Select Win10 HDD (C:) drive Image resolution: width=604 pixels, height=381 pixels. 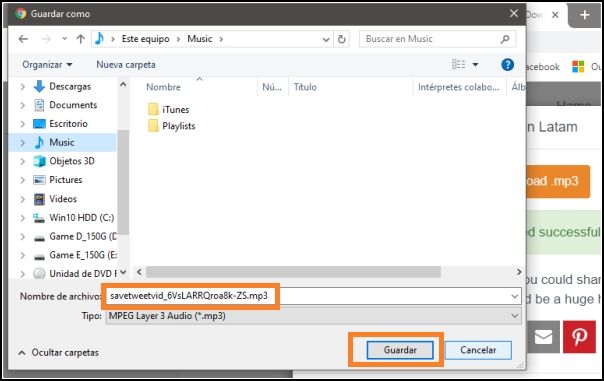click(82, 218)
